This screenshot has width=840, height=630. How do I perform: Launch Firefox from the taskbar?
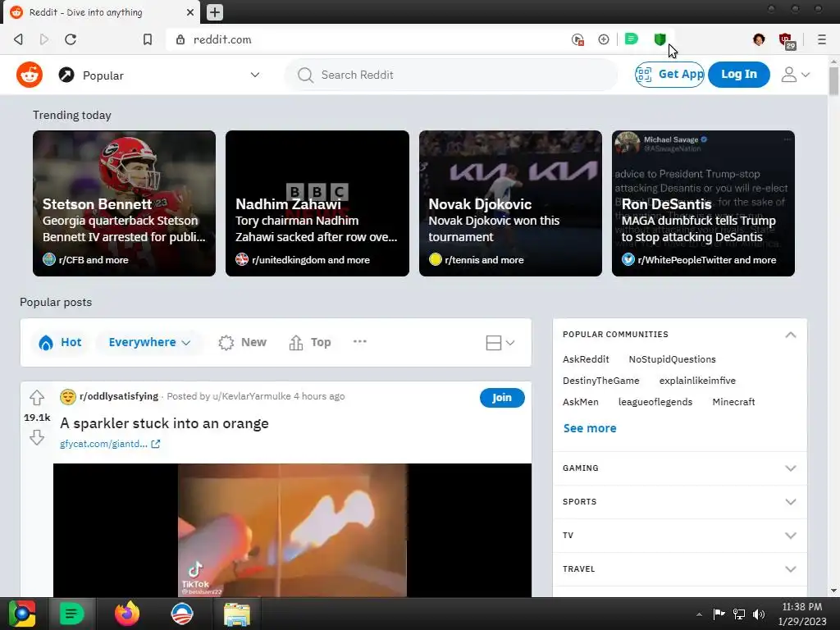click(127, 614)
